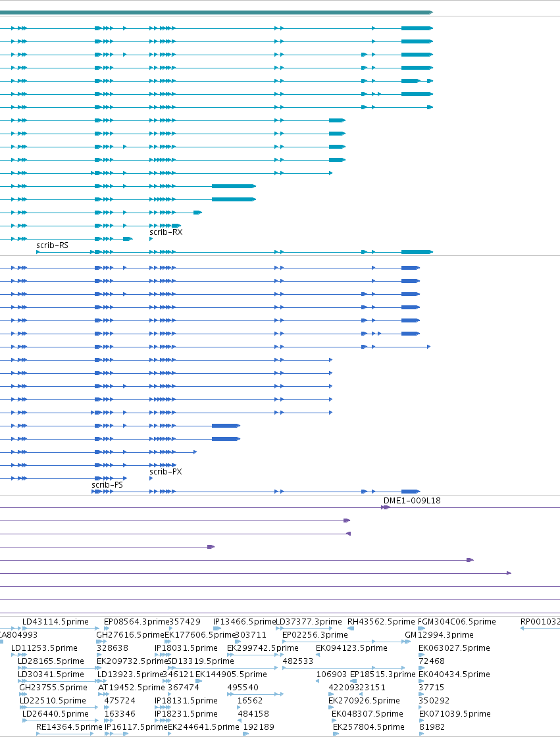Select the IP18031.5prime label
This screenshot has height=737, width=560.
(186, 648)
